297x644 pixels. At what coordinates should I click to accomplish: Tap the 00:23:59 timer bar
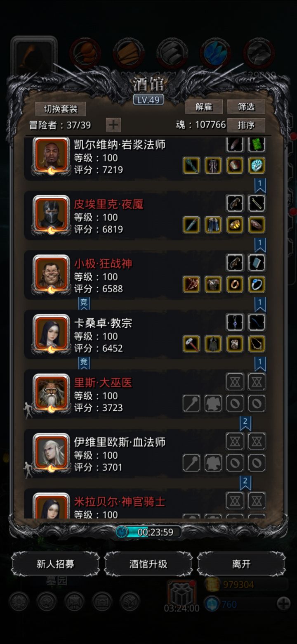[x=148, y=532]
